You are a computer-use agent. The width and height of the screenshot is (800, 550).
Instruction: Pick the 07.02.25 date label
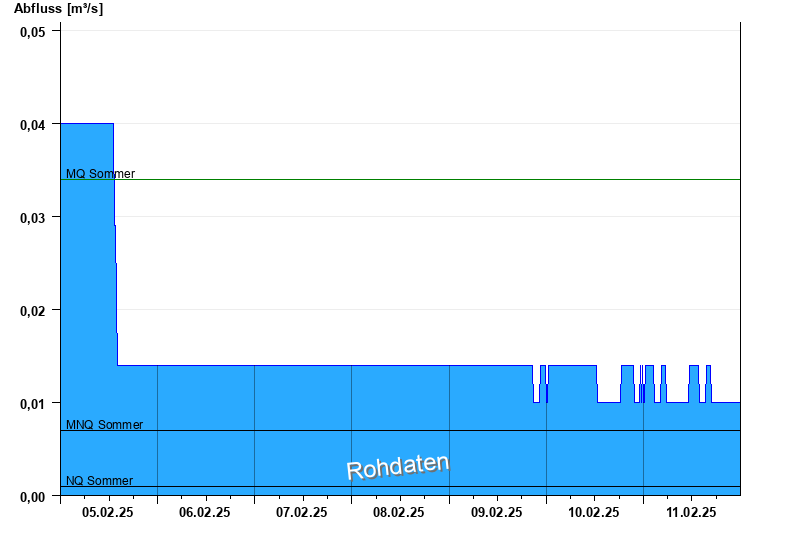tap(302, 513)
